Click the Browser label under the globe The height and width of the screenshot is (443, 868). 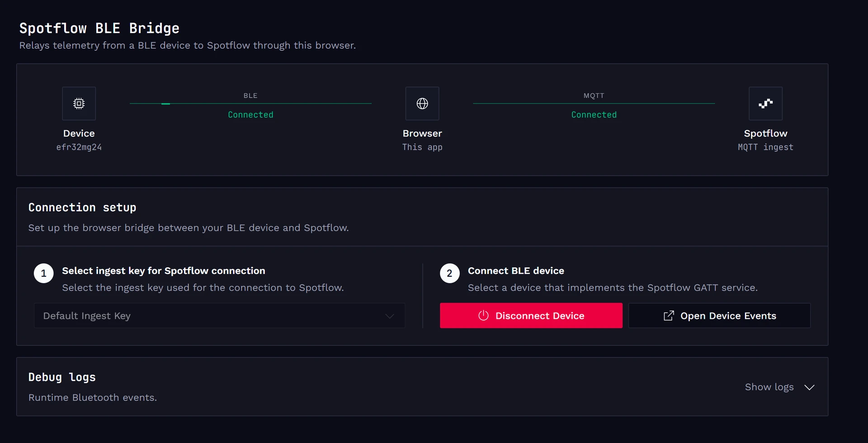[422, 133]
